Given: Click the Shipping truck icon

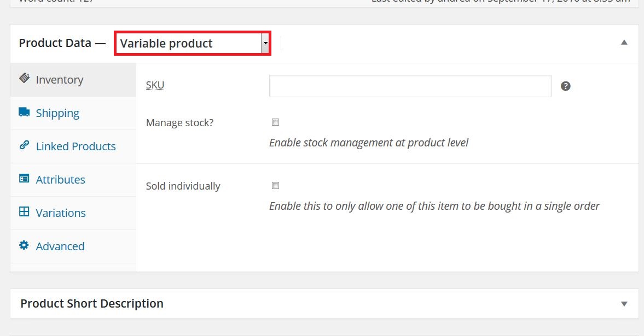Looking at the screenshot, I should tap(24, 112).
